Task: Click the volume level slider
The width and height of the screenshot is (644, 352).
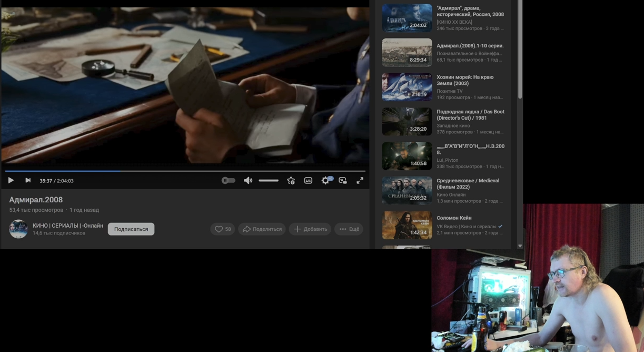Action: pos(269,180)
